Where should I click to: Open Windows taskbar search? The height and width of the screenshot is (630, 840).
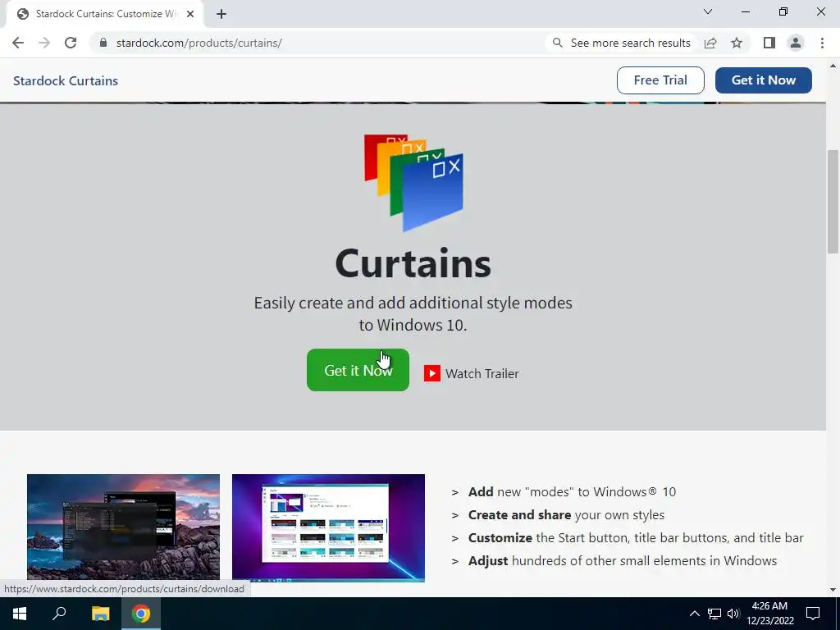tap(59, 614)
